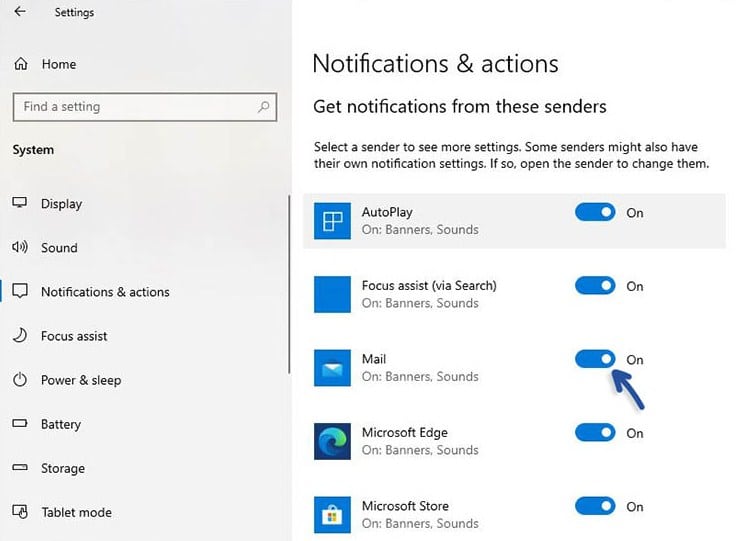Click the Mail envelope app icon
The image size is (737, 541).
[332, 368]
